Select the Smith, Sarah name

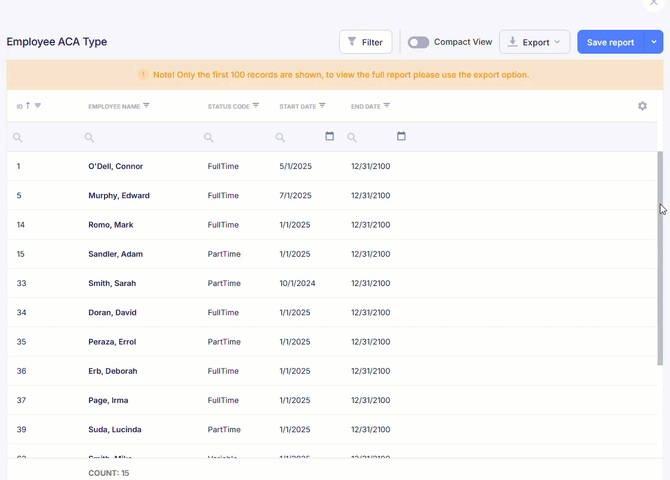pos(112,283)
